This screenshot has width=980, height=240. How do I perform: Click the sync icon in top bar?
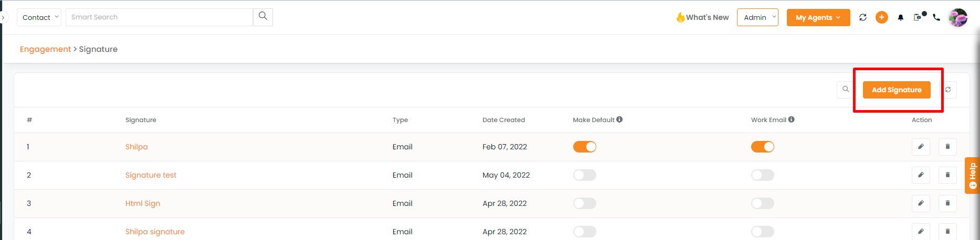click(x=862, y=17)
